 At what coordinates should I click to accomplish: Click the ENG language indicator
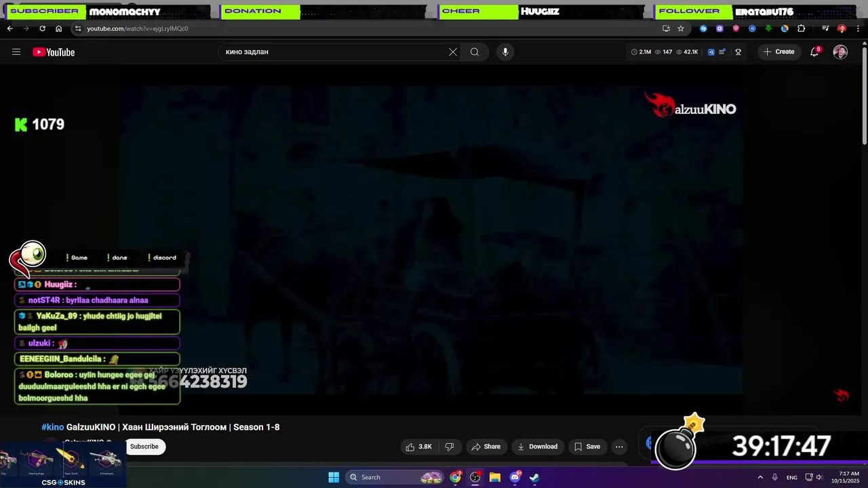coord(792,477)
